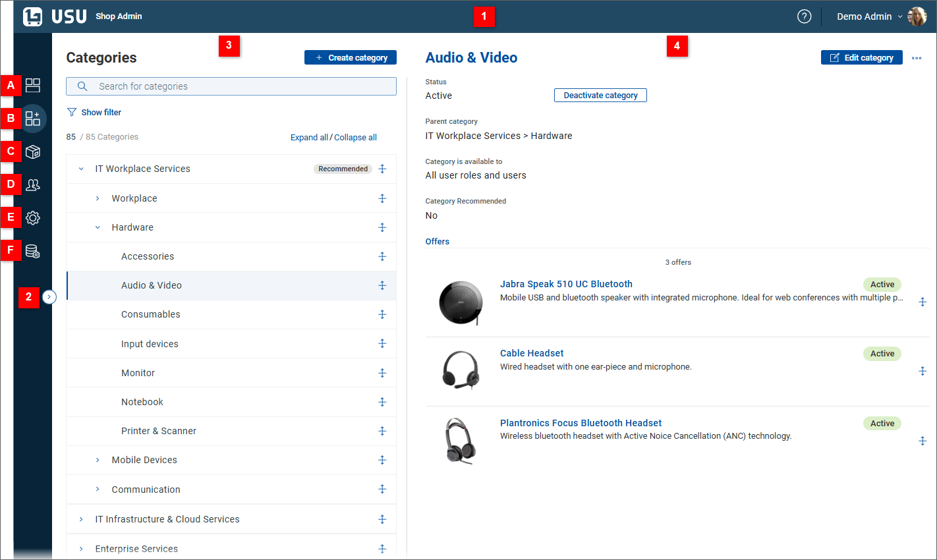Select the categories icon in sidebar
The width and height of the screenshot is (937, 560).
tap(32, 119)
